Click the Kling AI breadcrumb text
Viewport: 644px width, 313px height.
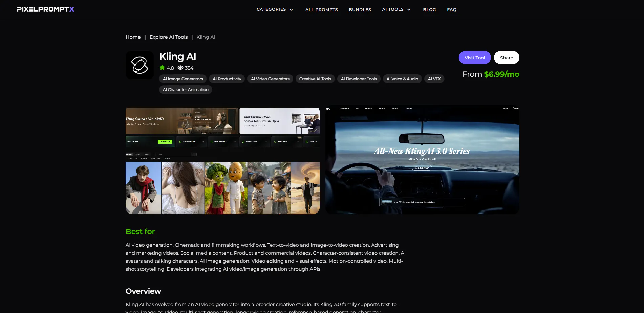coord(206,37)
